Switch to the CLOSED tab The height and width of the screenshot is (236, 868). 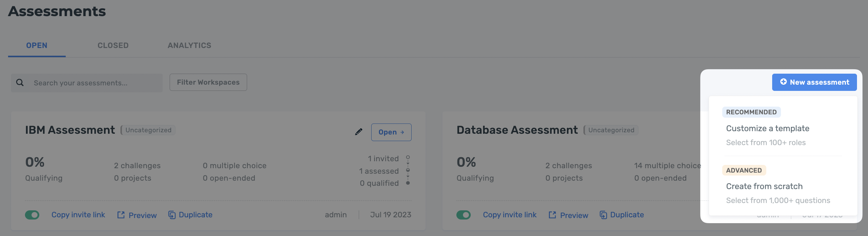[113, 45]
